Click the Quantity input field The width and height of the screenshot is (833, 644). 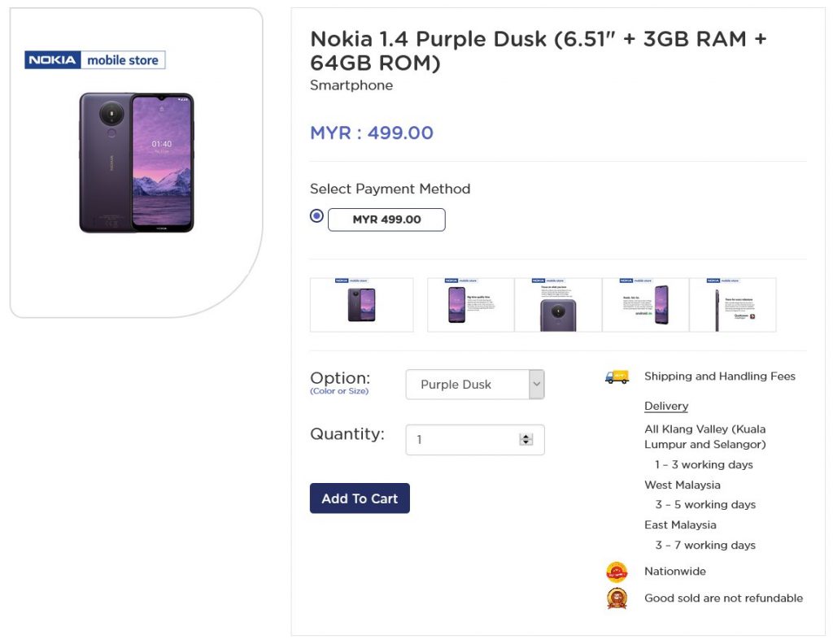coord(475,440)
